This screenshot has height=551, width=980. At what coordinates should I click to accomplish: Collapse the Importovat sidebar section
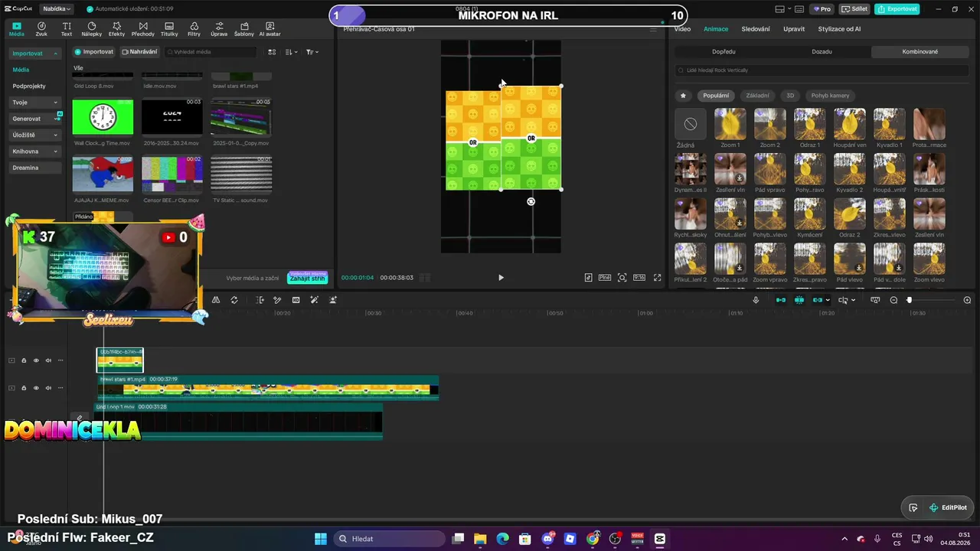pos(36,54)
